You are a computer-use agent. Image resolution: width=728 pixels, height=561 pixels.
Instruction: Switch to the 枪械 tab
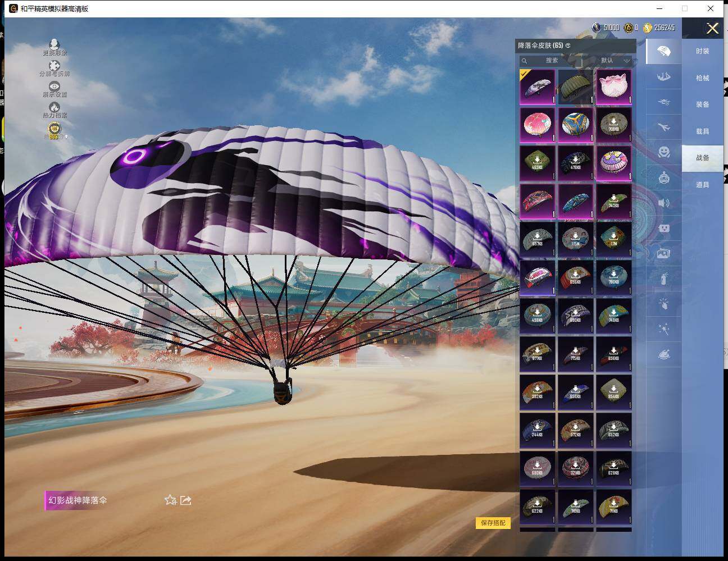pyautogui.click(x=702, y=78)
